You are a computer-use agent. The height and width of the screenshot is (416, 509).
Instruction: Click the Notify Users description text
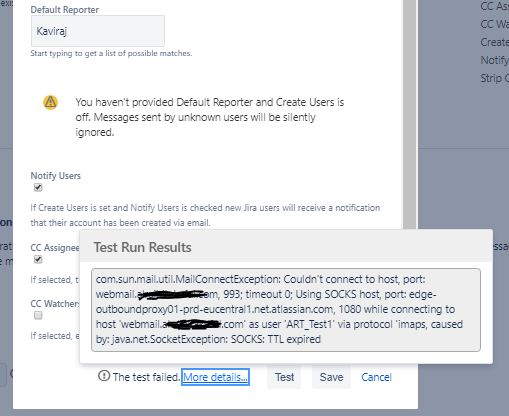click(x=205, y=215)
